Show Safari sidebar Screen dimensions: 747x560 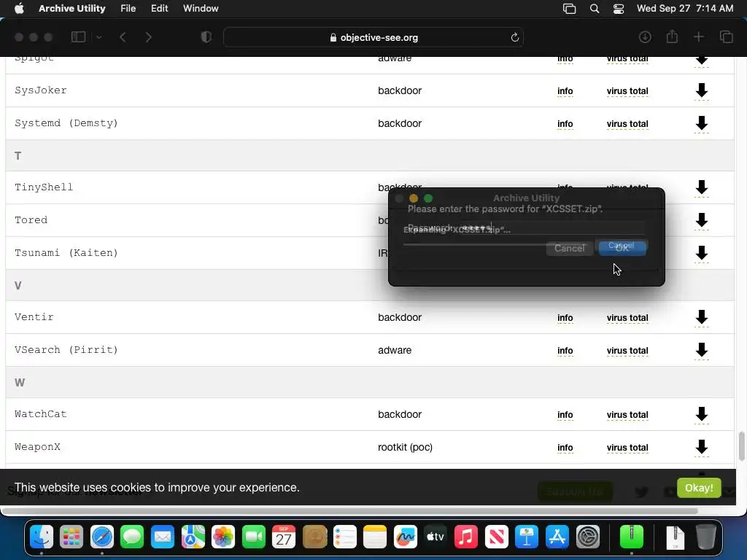pyautogui.click(x=78, y=37)
